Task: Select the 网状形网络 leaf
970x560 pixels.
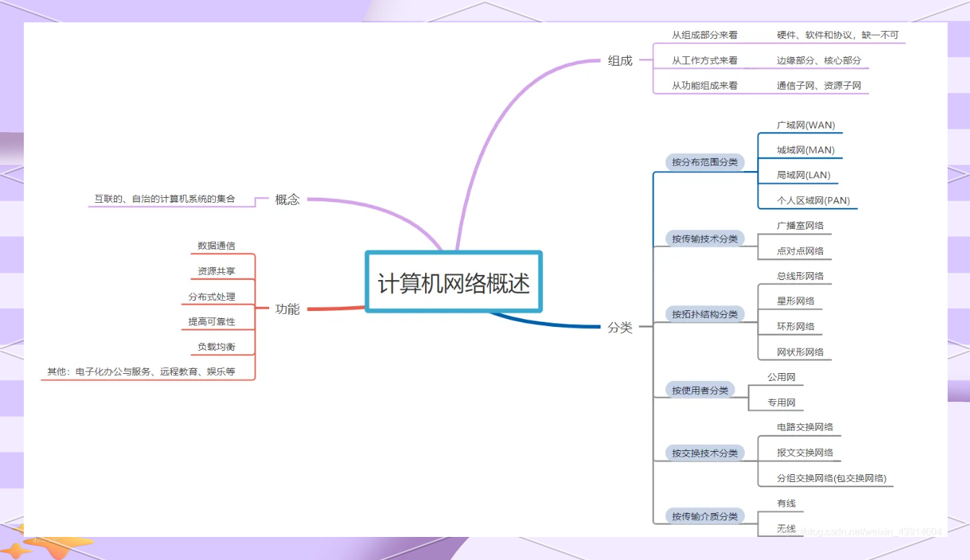Action: [800, 352]
